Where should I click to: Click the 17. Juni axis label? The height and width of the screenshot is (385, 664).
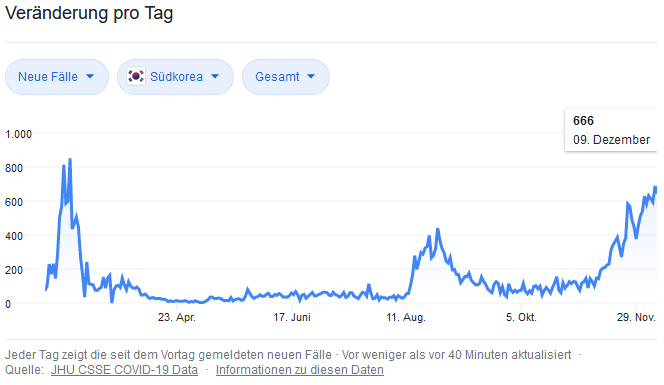292,317
